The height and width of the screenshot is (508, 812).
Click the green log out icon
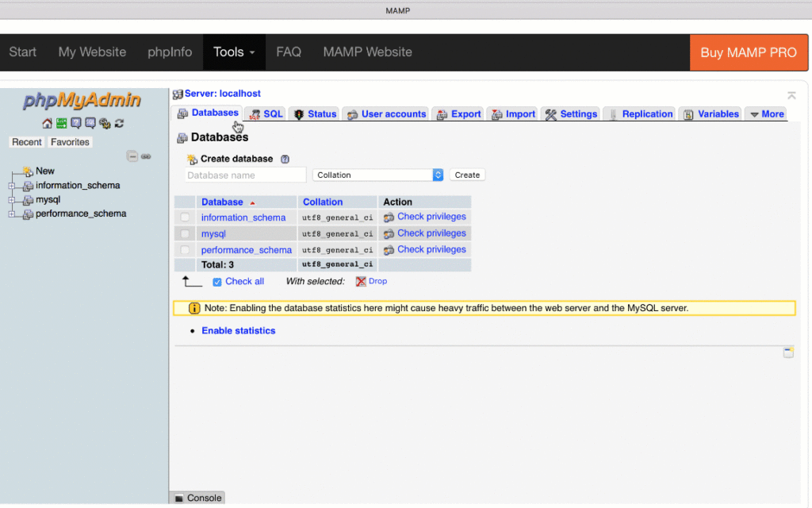click(62, 123)
